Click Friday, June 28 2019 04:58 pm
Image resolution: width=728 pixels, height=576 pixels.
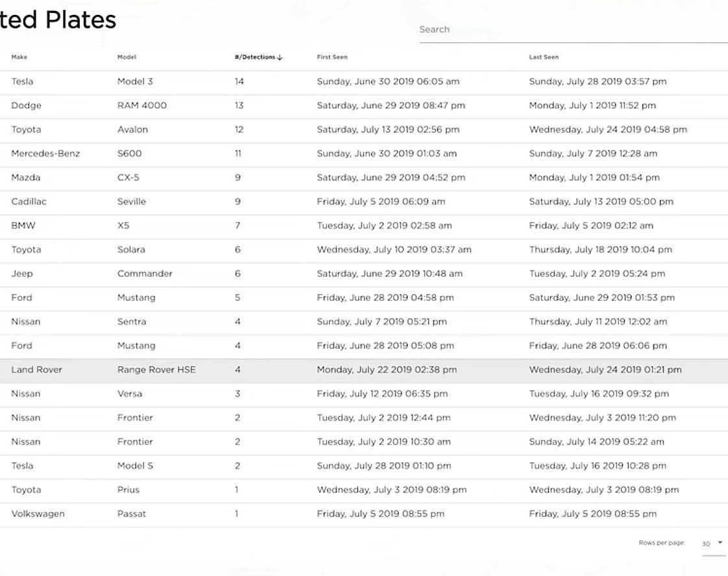point(385,298)
